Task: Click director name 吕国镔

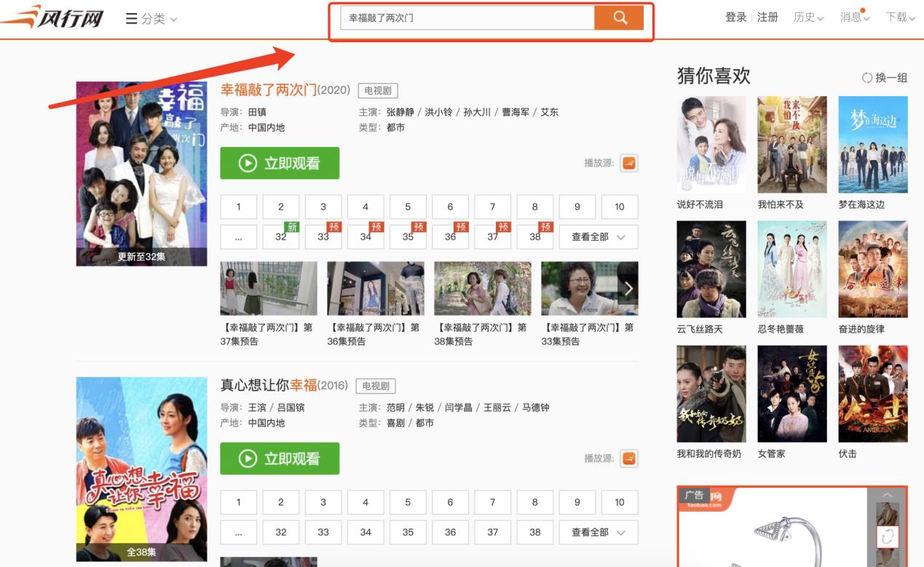Action: (291, 408)
